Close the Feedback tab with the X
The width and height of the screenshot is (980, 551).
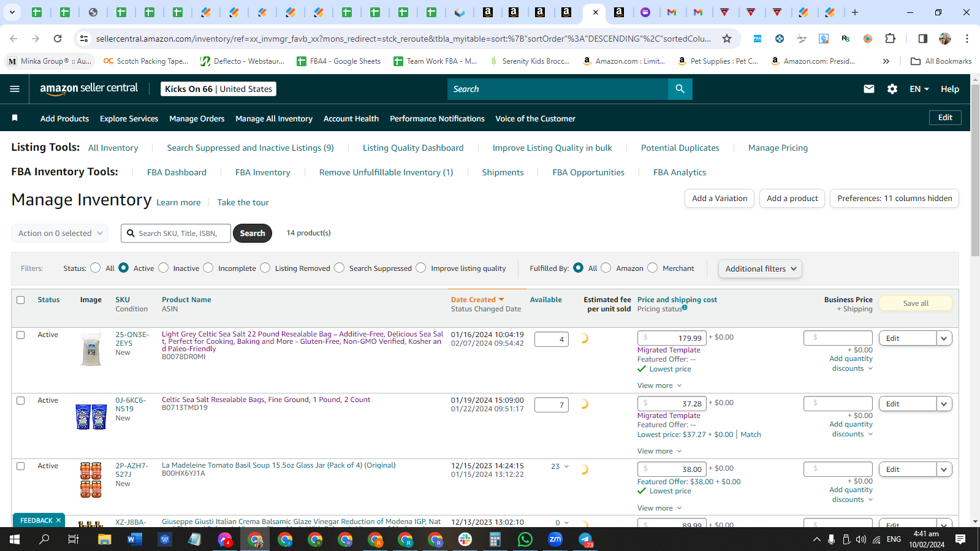(x=58, y=520)
